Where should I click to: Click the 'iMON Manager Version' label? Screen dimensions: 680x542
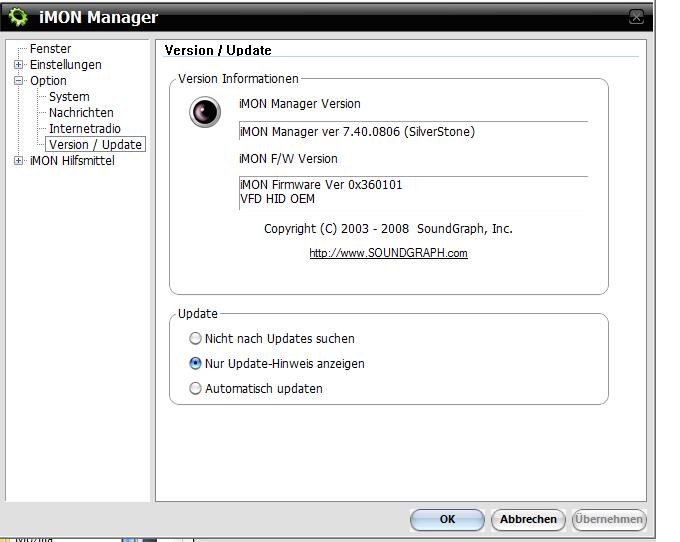(x=300, y=104)
